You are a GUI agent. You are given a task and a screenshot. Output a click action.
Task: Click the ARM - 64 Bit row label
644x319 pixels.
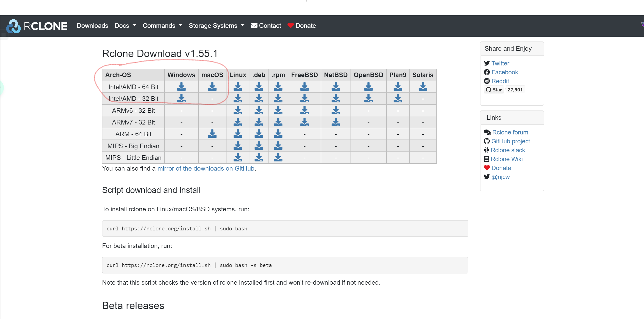[x=133, y=134]
